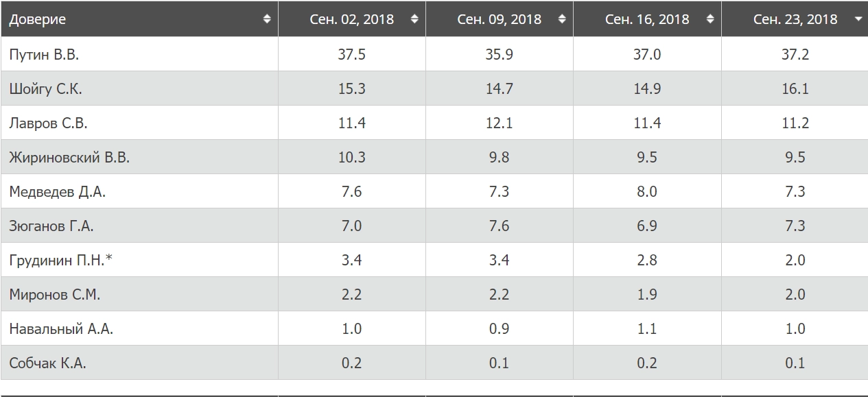Click the Жириновский В.В. row label
868x397 pixels.
pos(69,158)
